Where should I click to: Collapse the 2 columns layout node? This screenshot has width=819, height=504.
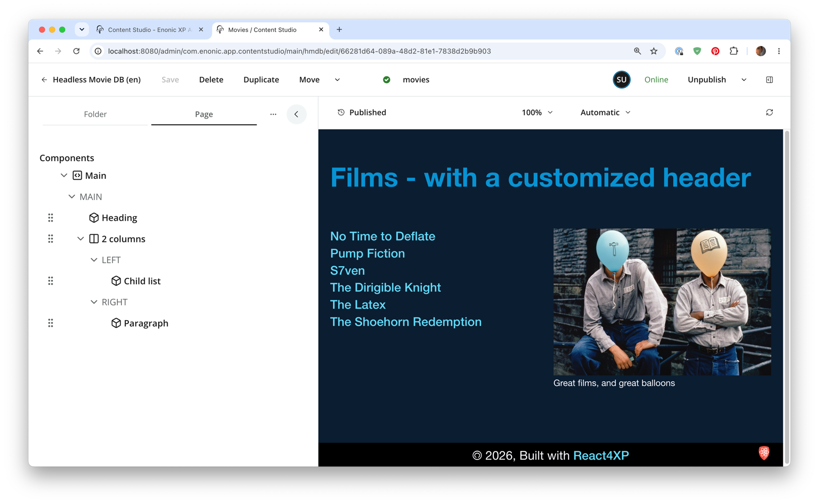[x=80, y=239]
